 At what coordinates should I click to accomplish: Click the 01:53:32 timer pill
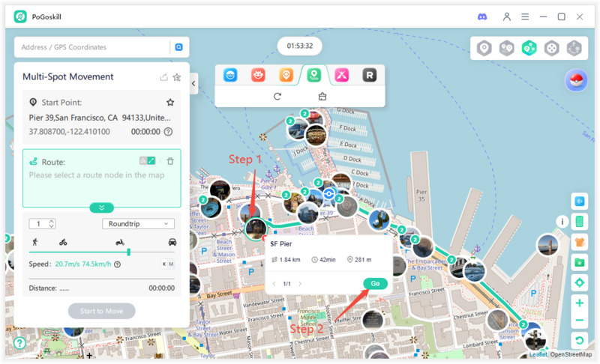coord(299,46)
